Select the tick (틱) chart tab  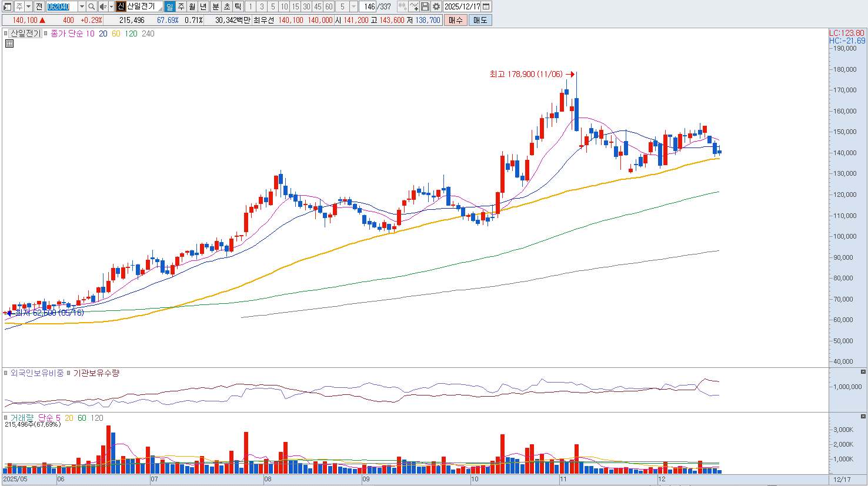click(238, 6)
